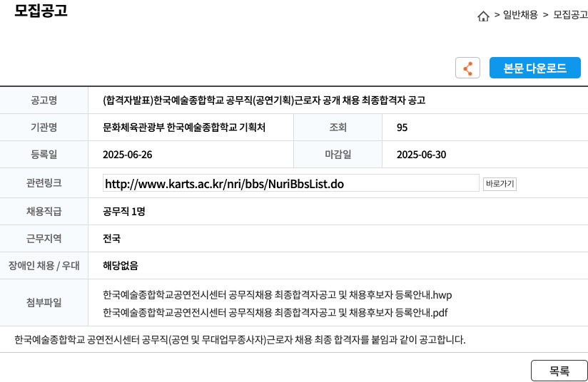The height and width of the screenshot is (382, 588).
Task: Click the 목록 button
Action: tap(559, 371)
